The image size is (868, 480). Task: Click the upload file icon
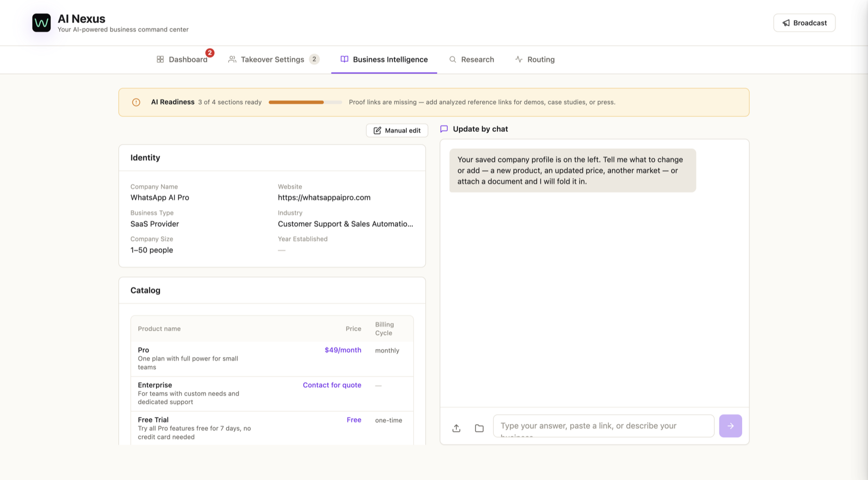click(456, 428)
